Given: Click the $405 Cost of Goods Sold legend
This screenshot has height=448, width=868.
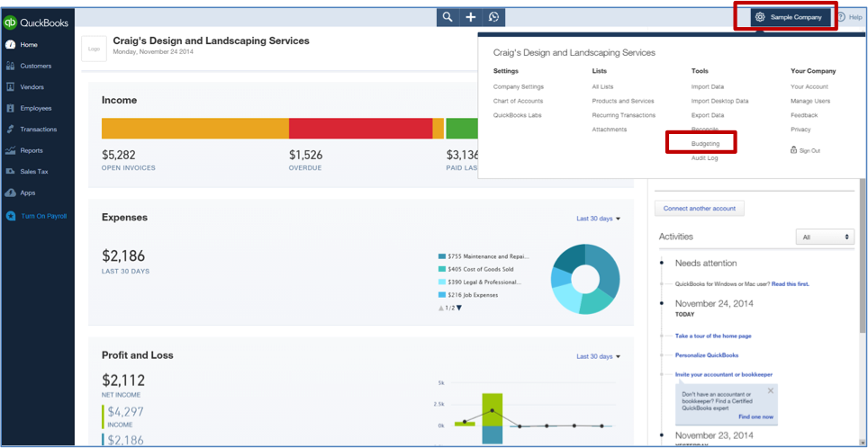Looking at the screenshot, I should pos(475,269).
